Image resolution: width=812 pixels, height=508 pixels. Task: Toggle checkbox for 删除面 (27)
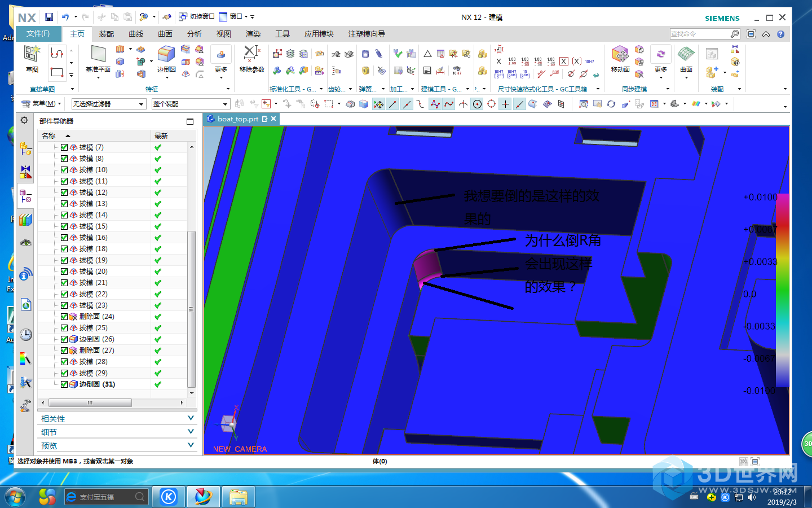click(64, 351)
